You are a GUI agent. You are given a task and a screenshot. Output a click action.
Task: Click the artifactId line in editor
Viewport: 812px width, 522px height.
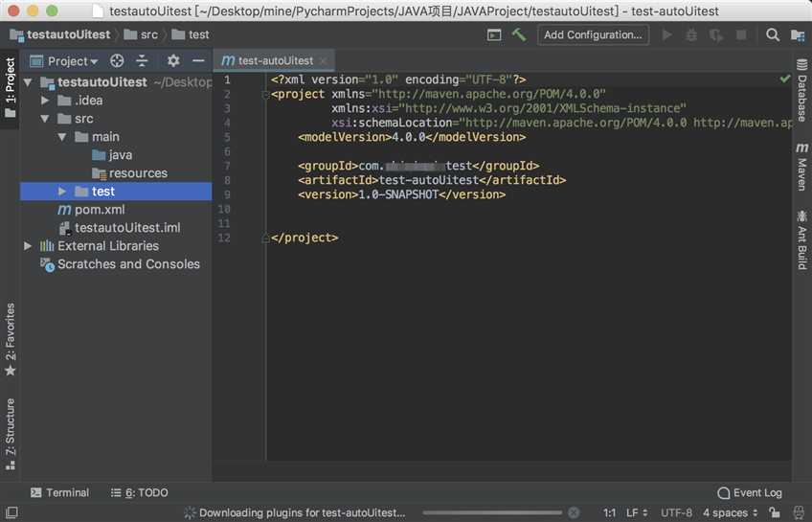pyautogui.click(x=432, y=180)
